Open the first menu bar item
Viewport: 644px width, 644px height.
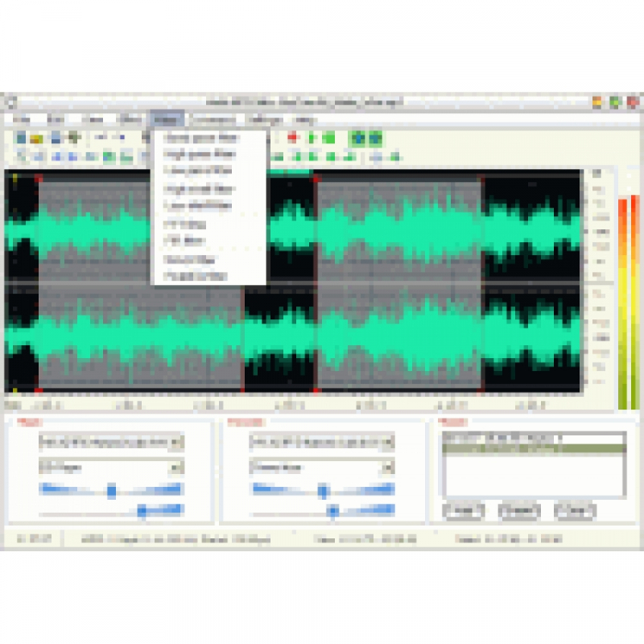click(21, 120)
